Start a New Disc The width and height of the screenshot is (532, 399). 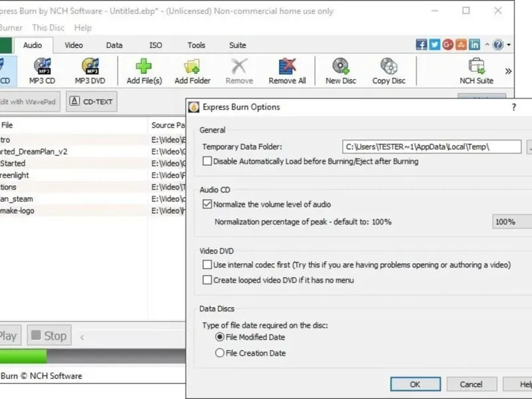point(340,71)
